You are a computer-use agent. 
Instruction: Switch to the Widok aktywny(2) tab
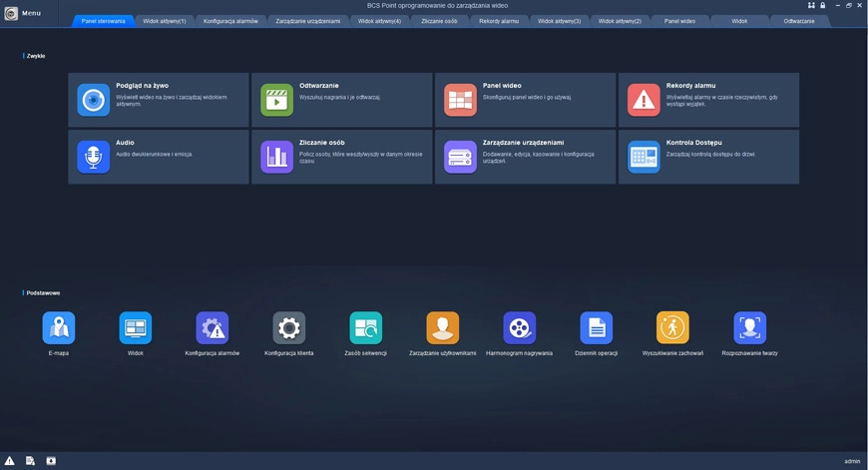point(620,21)
